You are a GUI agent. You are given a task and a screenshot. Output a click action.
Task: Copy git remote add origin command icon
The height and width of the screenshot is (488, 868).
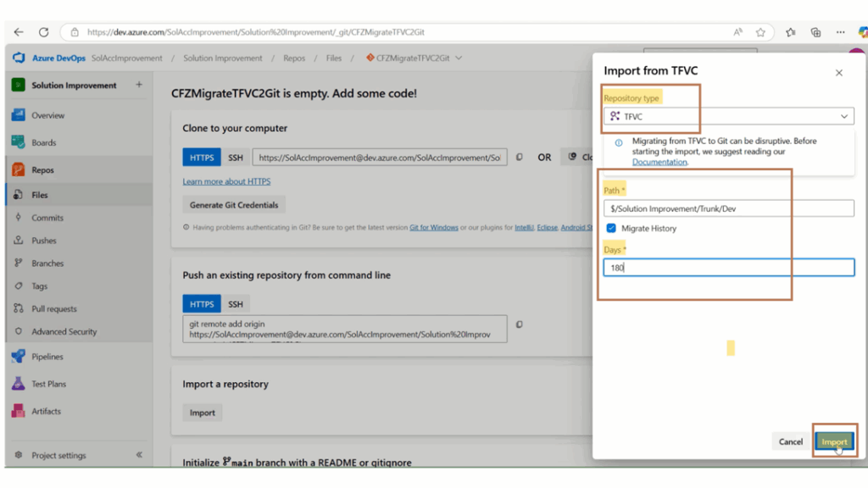point(520,324)
